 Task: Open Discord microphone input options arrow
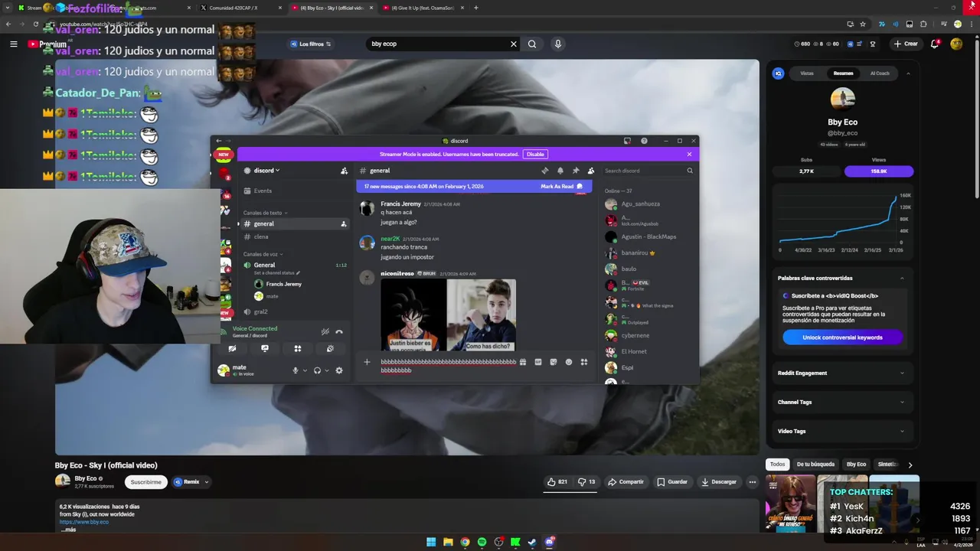tap(305, 370)
